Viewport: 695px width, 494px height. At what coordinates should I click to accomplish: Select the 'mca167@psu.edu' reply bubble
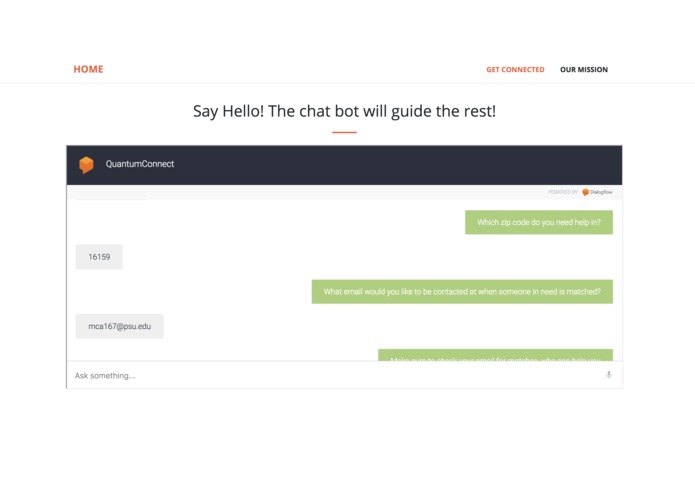[119, 327]
